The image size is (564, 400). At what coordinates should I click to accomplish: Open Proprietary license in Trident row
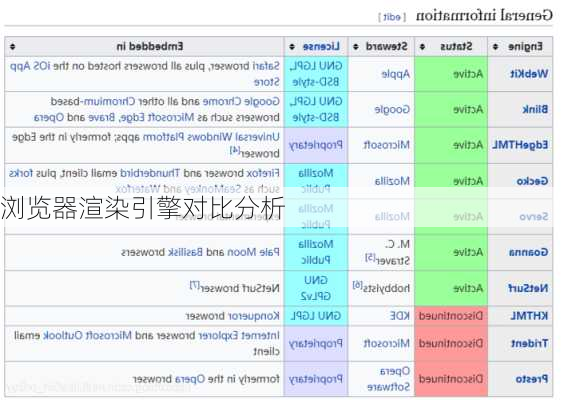pos(316,344)
